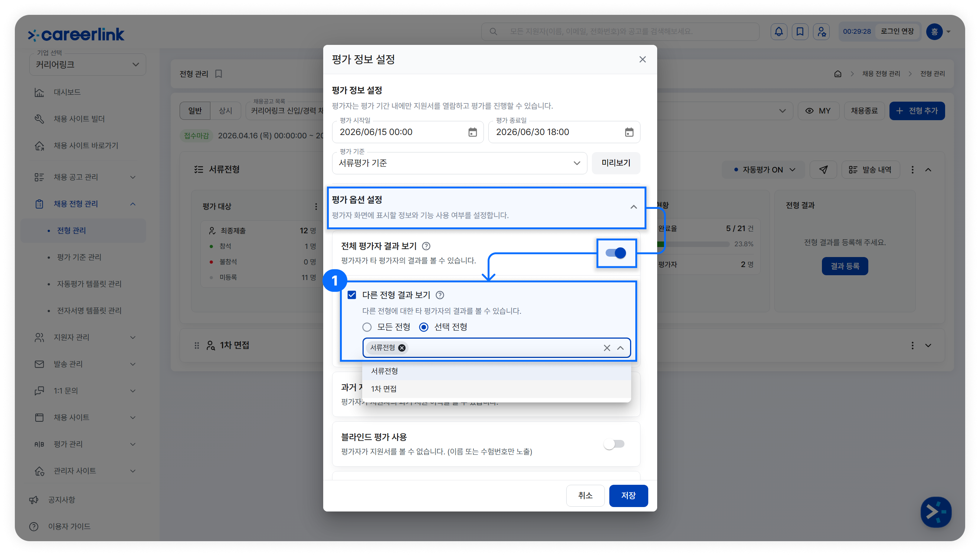This screenshot has height=556, width=980.
Task: Click the careerlink logo
Action: 76,34
